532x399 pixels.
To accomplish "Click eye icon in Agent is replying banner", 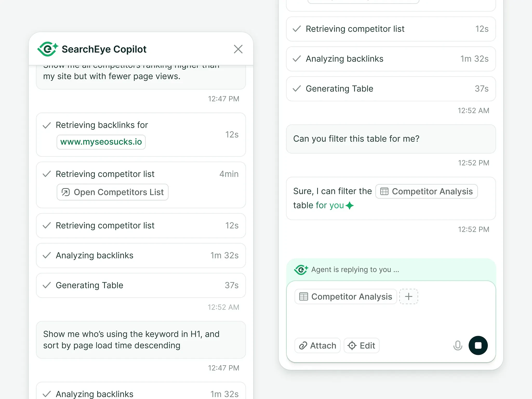I will tap(301, 270).
